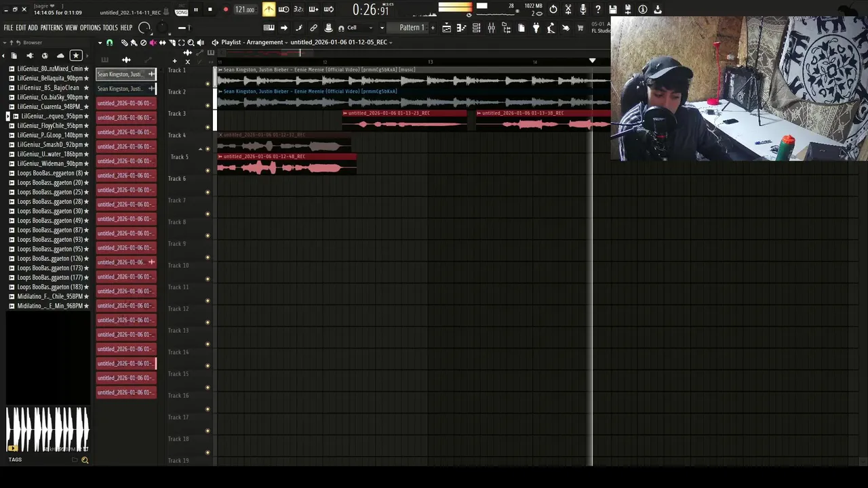The width and height of the screenshot is (868, 488).
Task: Select Midilatino_F..._Chile_95BPM browser item
Action: tap(49, 296)
